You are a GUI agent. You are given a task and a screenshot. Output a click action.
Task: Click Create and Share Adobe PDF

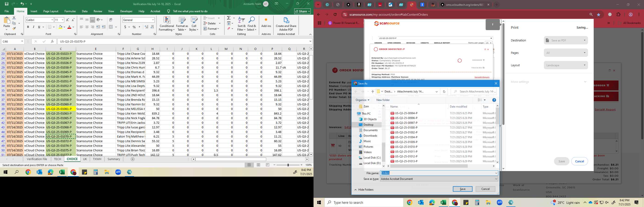tap(286, 24)
